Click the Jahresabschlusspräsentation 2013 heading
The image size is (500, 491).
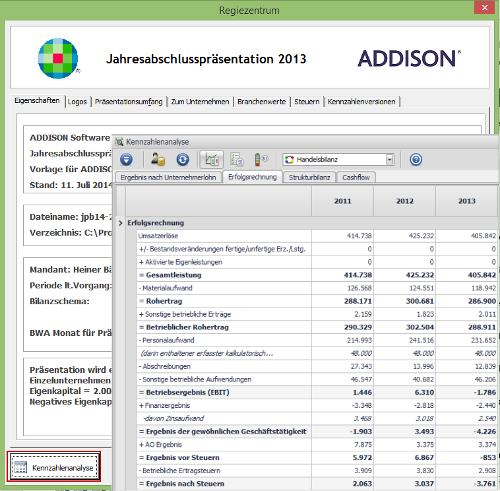point(206,59)
